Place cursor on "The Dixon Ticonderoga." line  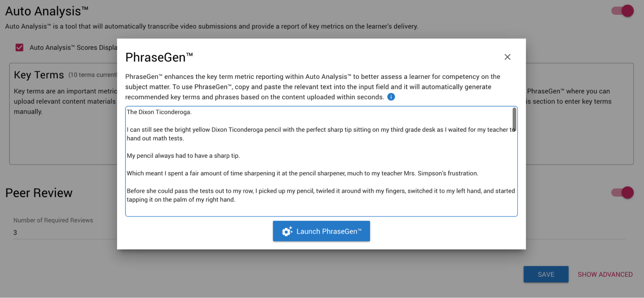tap(159, 112)
